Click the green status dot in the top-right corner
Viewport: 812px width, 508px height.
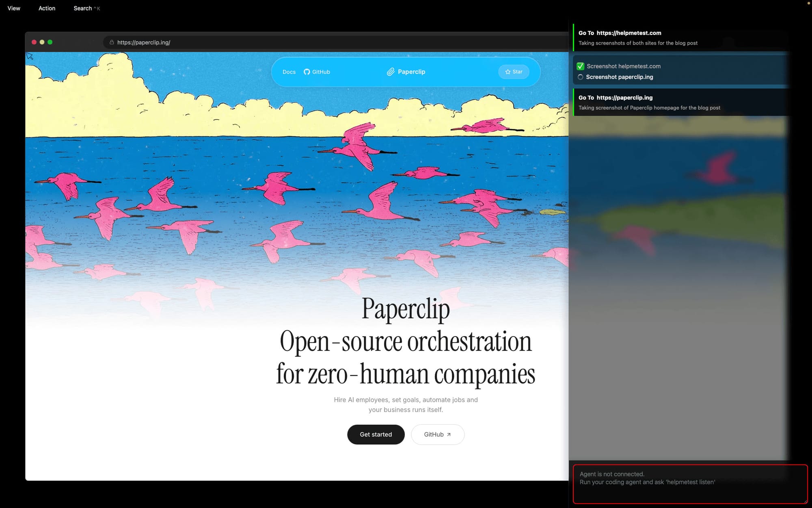tap(808, 3)
